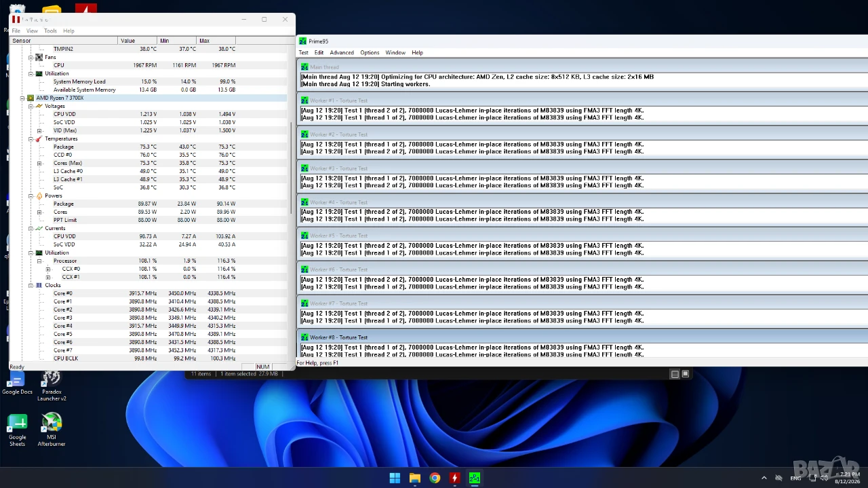This screenshot has width=868, height=488.
Task: Open Prime95 Advanced menu
Action: tap(342, 52)
